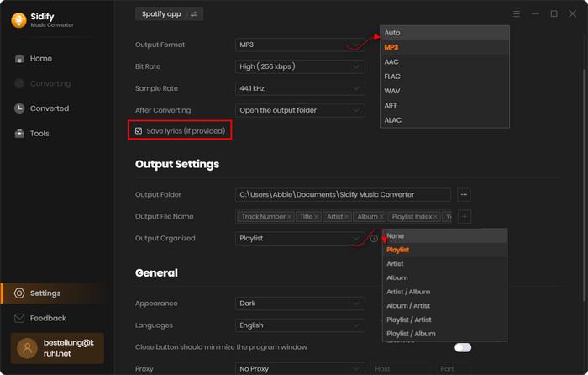Click the Settings gear icon
Image resolution: width=588 pixels, height=375 pixels.
tap(18, 293)
